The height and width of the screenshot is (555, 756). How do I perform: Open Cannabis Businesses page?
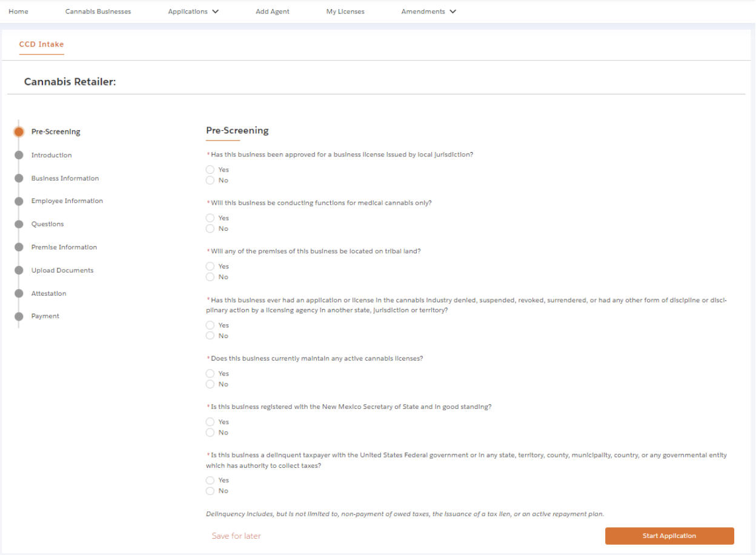[98, 12]
